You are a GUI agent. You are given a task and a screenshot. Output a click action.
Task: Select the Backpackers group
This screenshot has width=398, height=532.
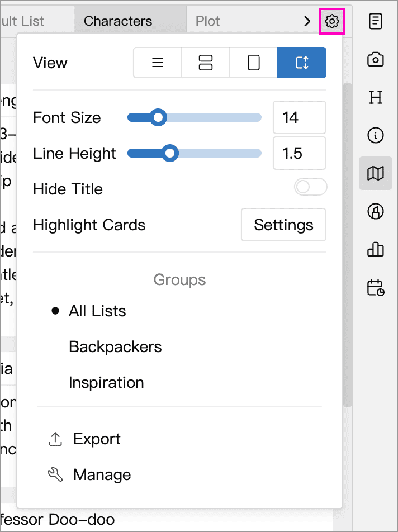click(115, 346)
